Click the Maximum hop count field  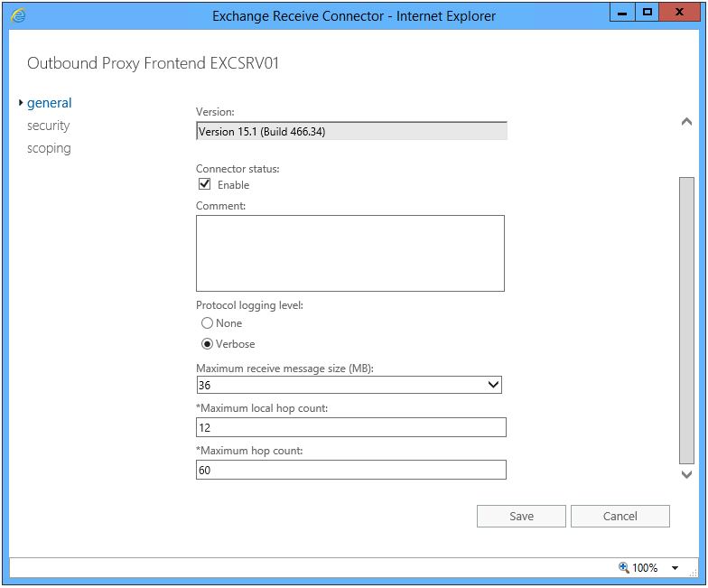click(x=350, y=470)
